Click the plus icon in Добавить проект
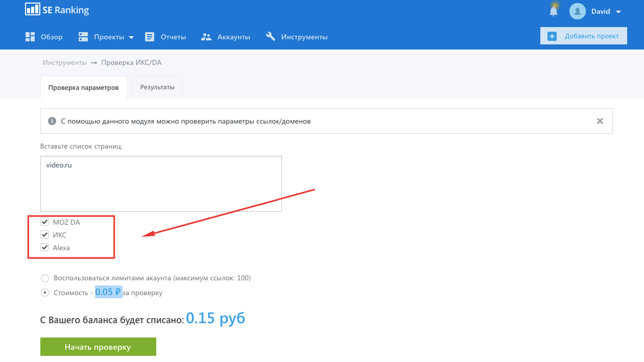Viewport: 644px width, 362px height. click(x=552, y=36)
